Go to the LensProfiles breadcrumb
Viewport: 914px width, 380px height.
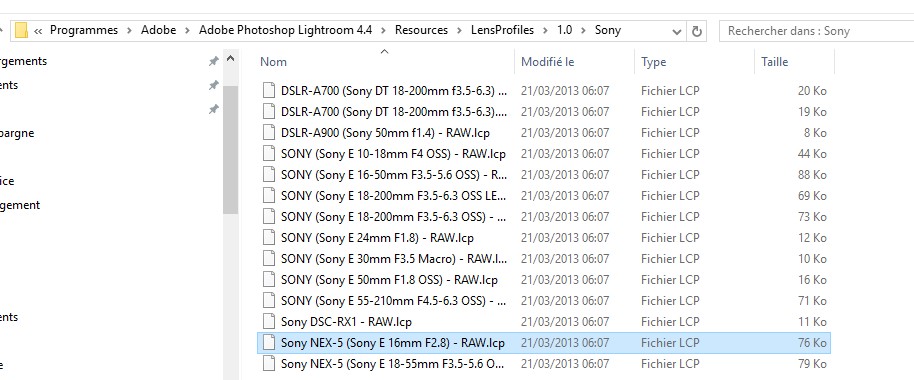tap(502, 30)
